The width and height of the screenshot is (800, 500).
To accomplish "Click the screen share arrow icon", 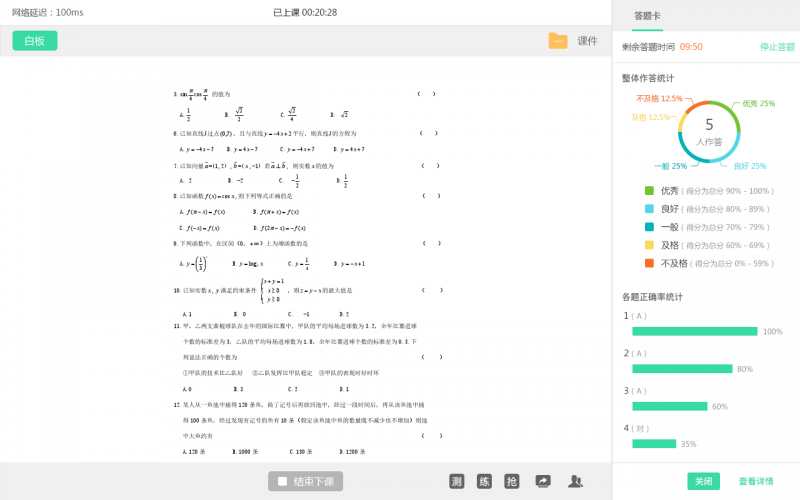I will click(x=543, y=481).
